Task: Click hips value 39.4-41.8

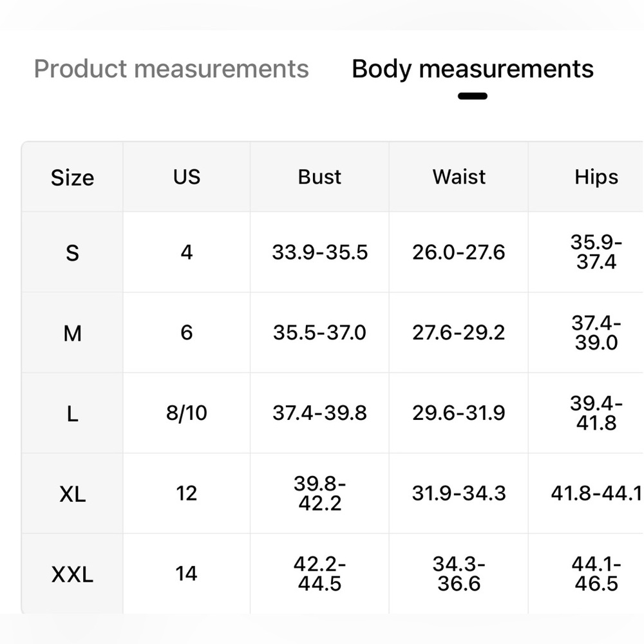Action: (x=596, y=413)
